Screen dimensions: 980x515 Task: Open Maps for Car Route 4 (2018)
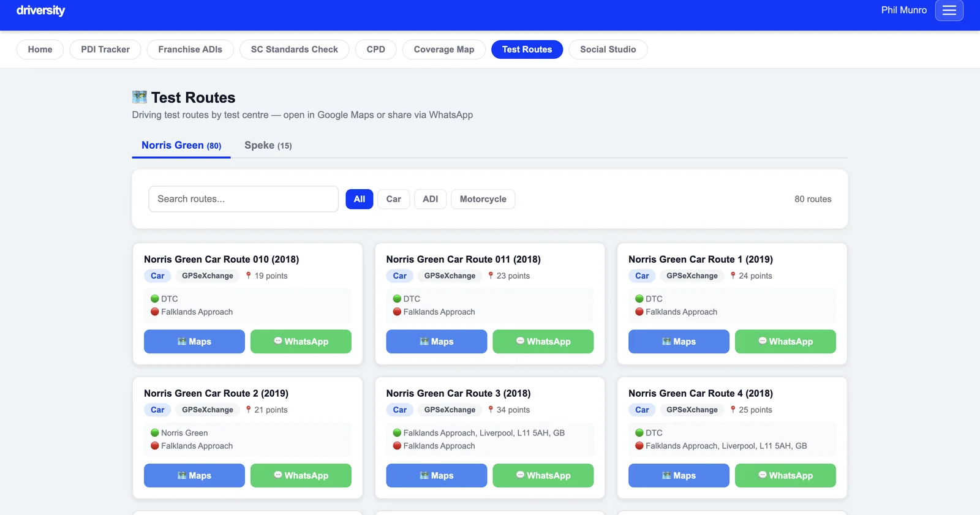tap(679, 476)
